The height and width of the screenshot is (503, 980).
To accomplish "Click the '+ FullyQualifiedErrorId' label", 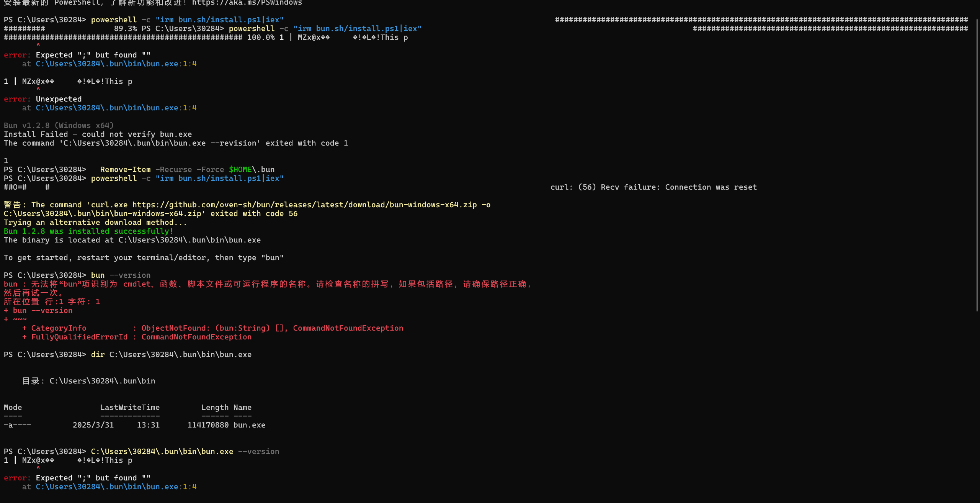I will click(x=75, y=337).
